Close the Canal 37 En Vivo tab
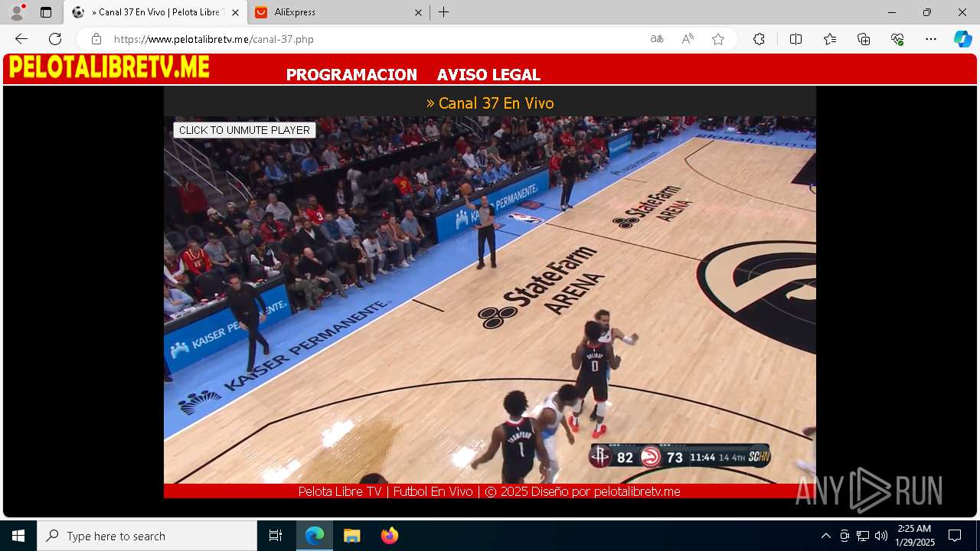This screenshot has height=551, width=980. (x=235, y=12)
